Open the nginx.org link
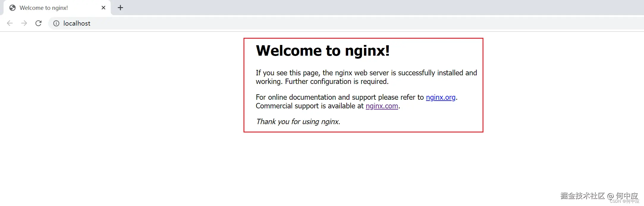 click(x=441, y=97)
